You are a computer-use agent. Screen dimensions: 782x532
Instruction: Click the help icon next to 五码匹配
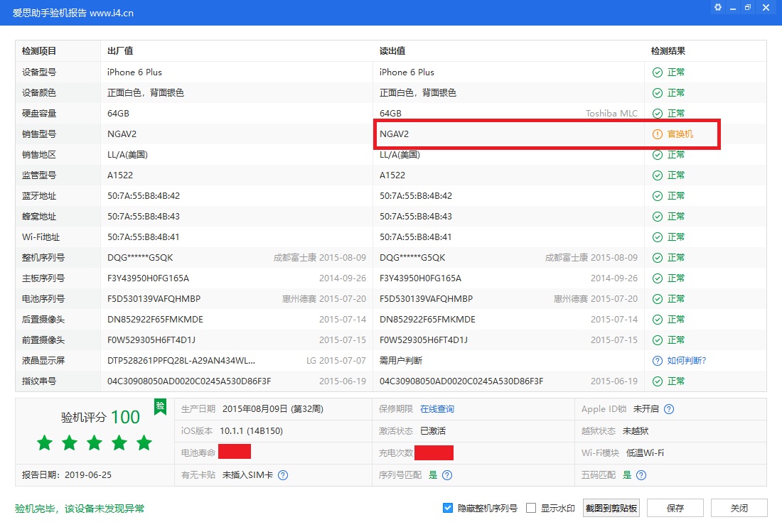(641, 475)
